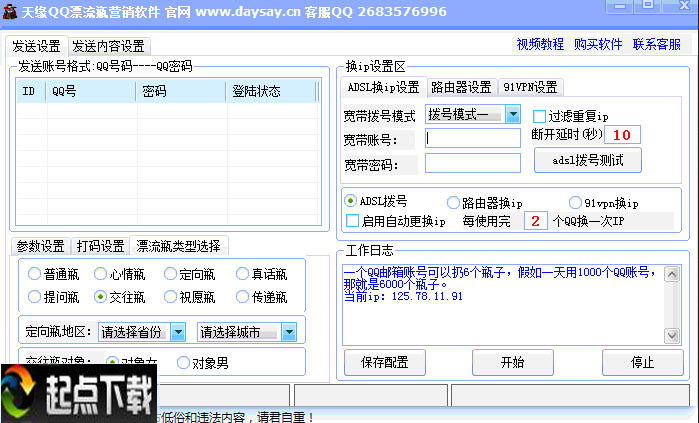Click ID column header

pos(31,91)
